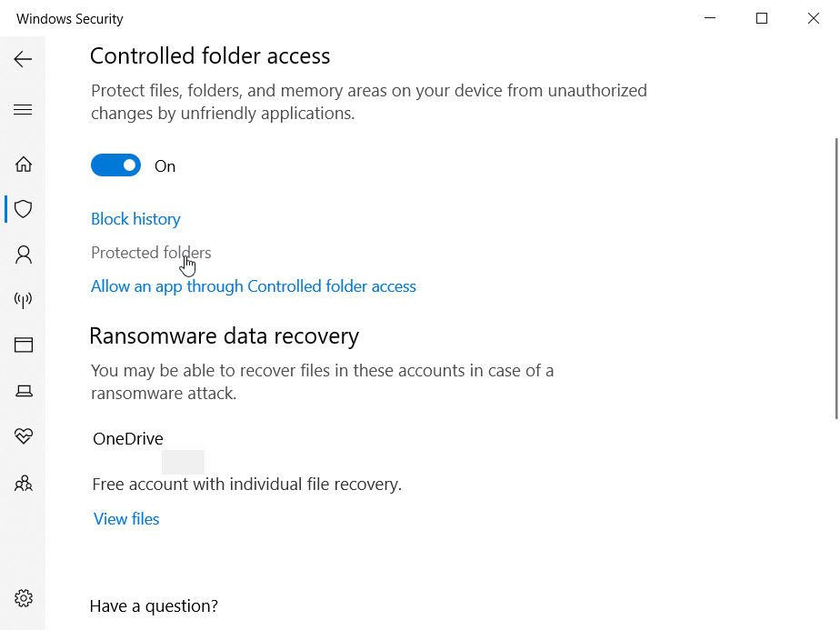
Task: Minimize the Windows Security window
Action: click(710, 18)
